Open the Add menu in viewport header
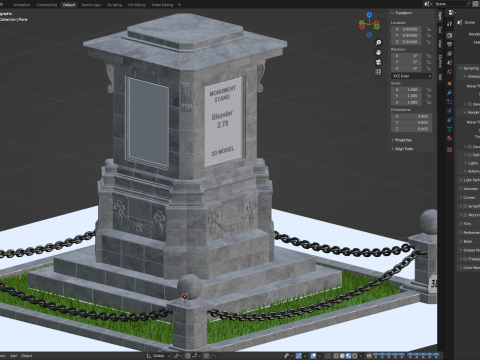Image resolution: width=480 pixels, height=360 pixels. pos(13,356)
